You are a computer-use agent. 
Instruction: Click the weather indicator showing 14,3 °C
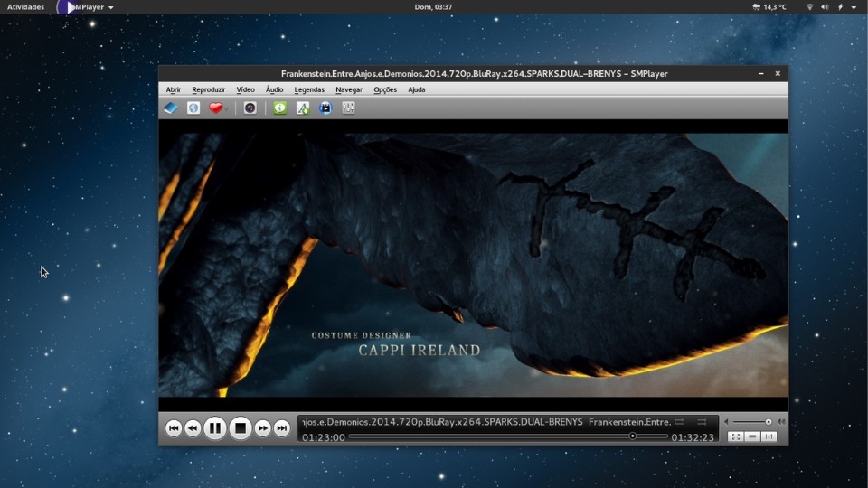click(x=769, y=7)
